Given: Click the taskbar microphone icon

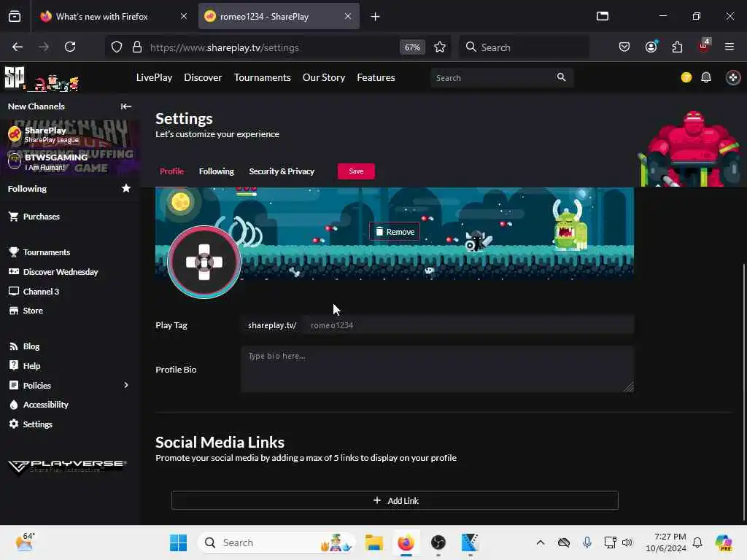Looking at the screenshot, I should (x=587, y=542).
